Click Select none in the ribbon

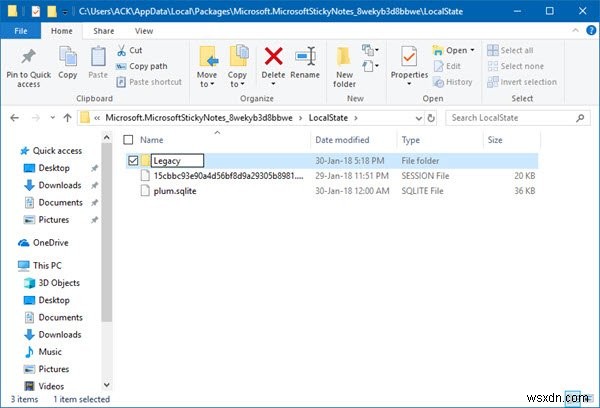[515, 66]
